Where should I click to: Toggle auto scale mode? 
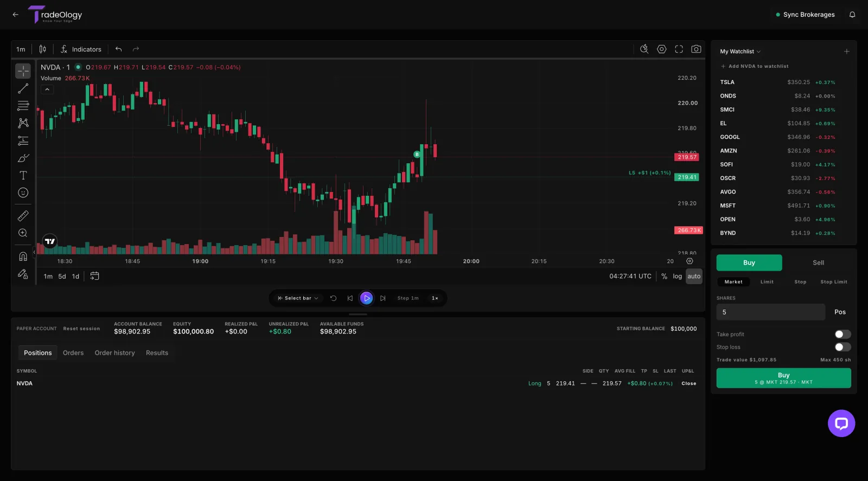point(694,276)
